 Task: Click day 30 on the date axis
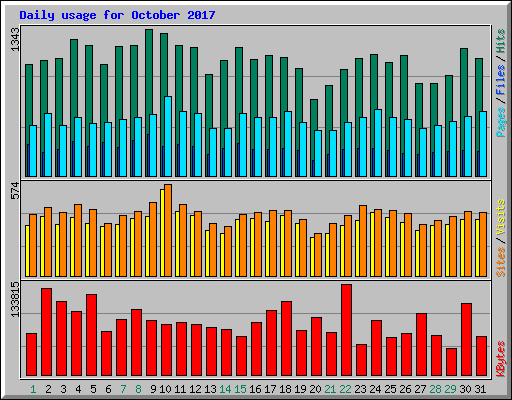(x=465, y=389)
